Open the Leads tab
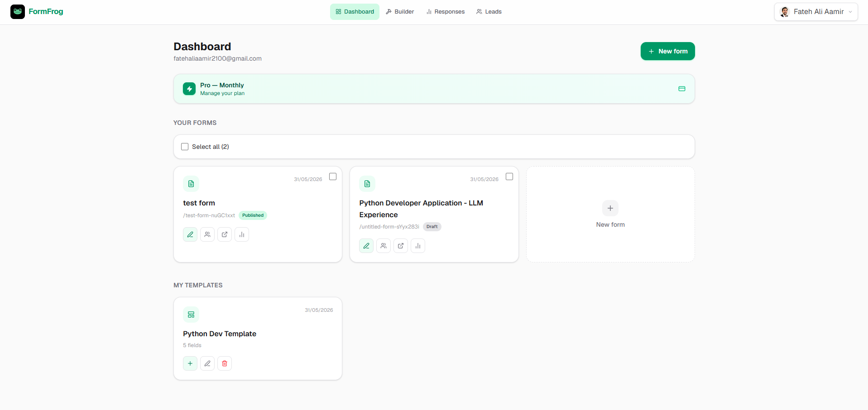This screenshot has height=410, width=868. point(489,12)
